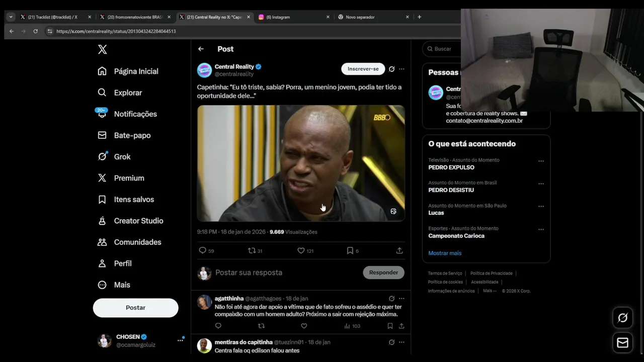Go back with the Post arrow

pyautogui.click(x=201, y=49)
